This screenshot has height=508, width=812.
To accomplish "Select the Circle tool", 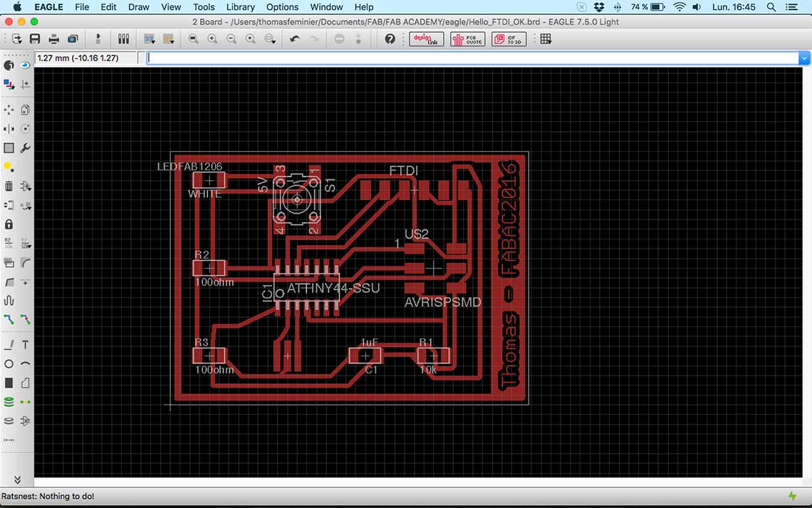I will tap(9, 363).
